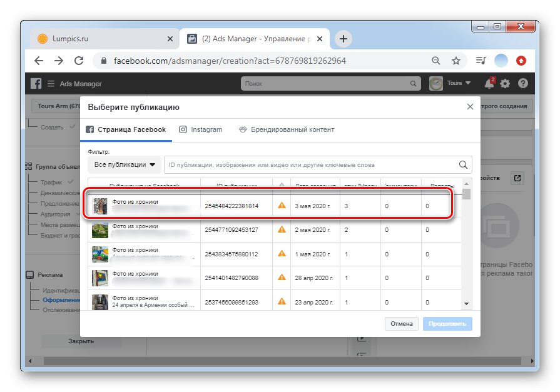Open the 'Все публикации' filter dropdown

tap(125, 164)
